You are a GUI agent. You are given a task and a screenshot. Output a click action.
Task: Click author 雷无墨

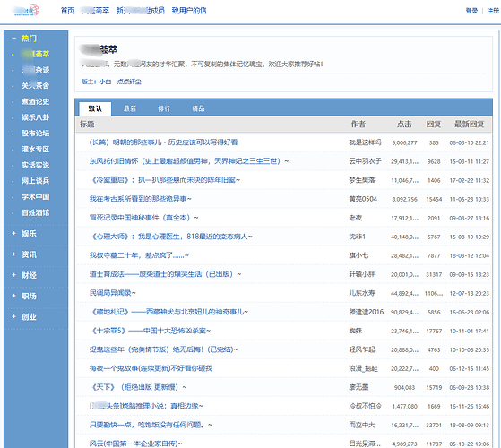[358, 387]
